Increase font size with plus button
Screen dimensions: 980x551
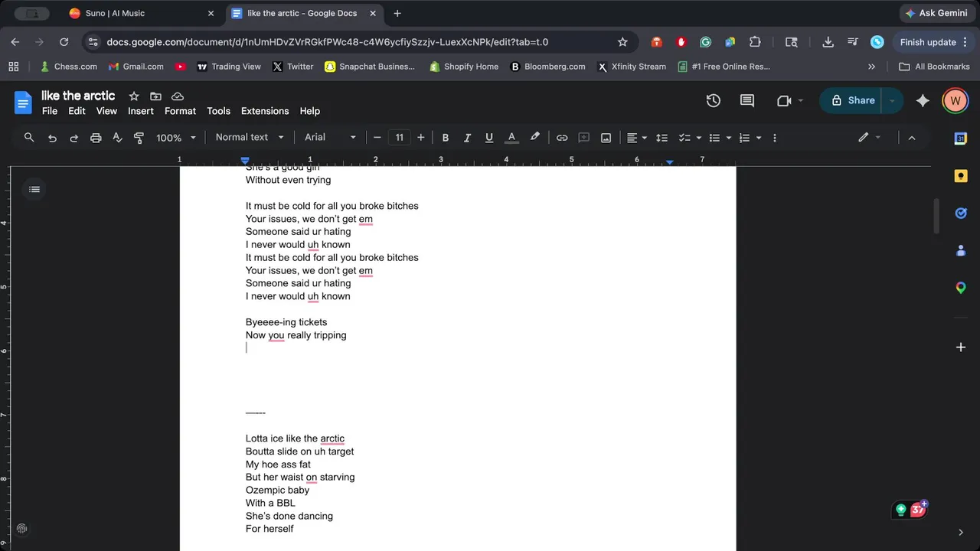pyautogui.click(x=420, y=138)
